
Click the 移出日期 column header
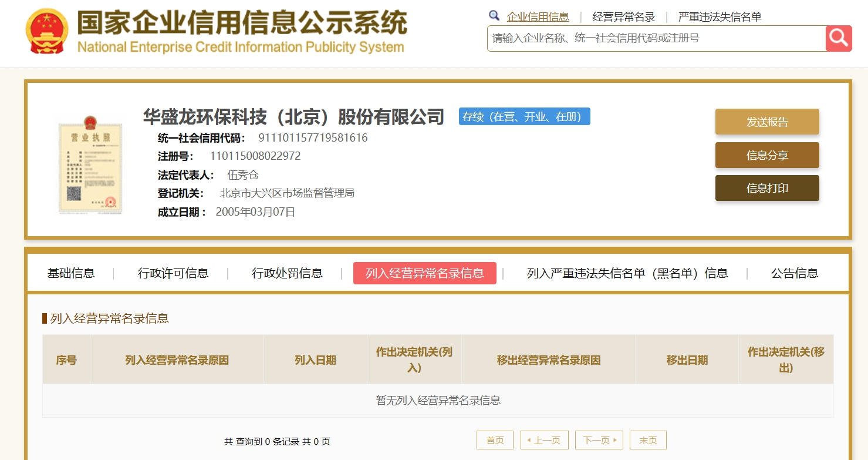687,360
